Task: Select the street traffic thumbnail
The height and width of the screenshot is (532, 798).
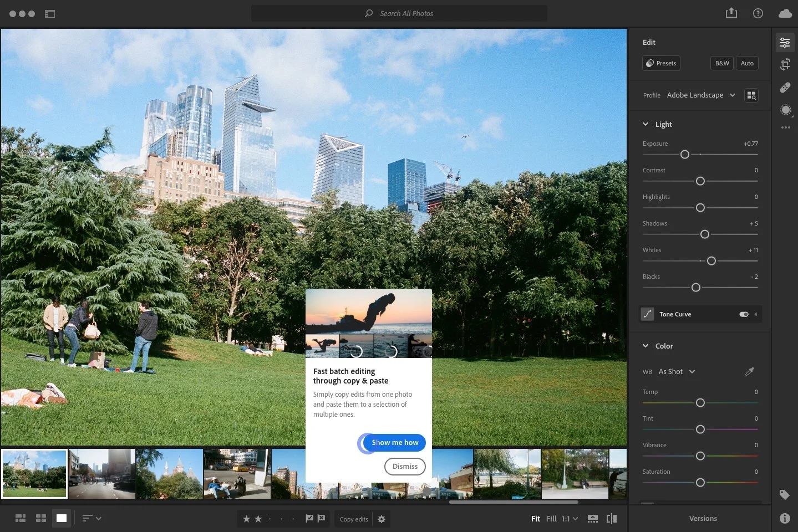Action: click(102, 474)
